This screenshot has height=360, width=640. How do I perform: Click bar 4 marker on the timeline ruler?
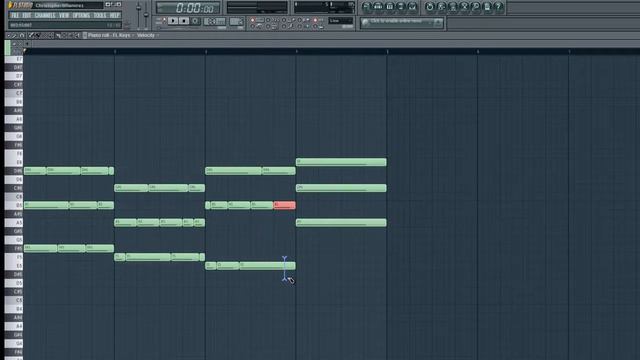click(x=297, y=51)
